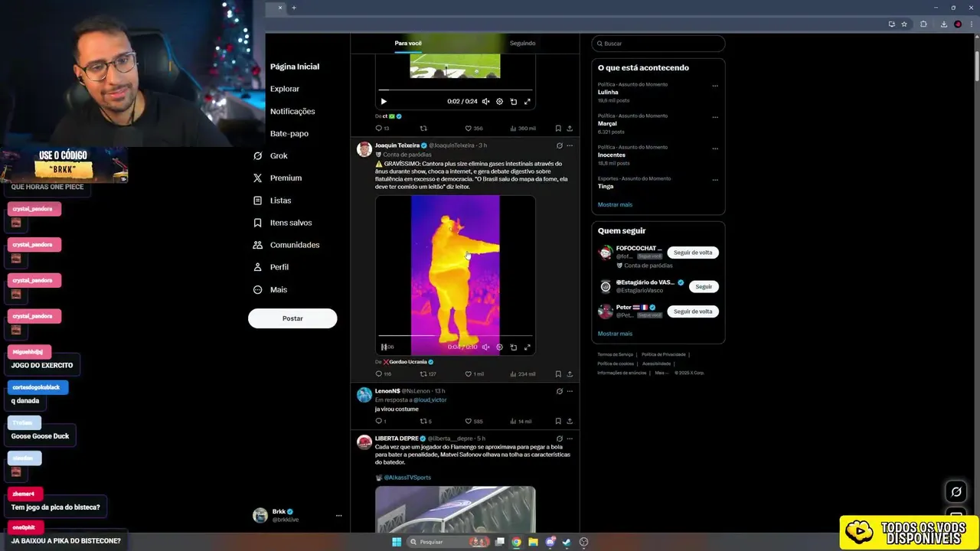
Task: Seek the top video progress bar
Action: tap(455, 90)
